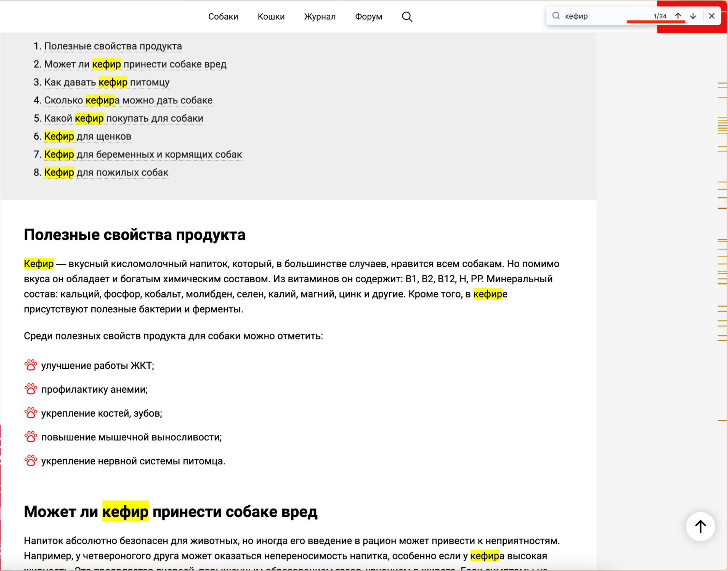The width and height of the screenshot is (728, 571).
Task: Open the Форум menu item
Action: pyautogui.click(x=368, y=17)
